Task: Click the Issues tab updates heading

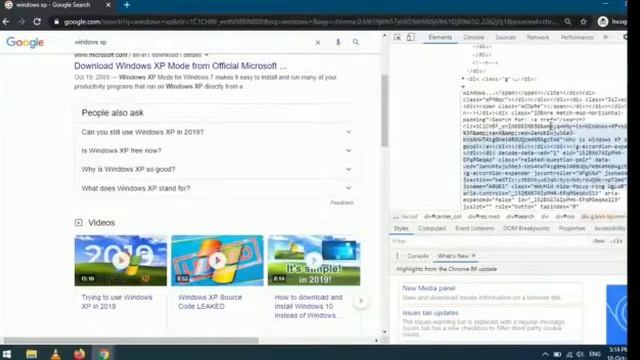Action: click(x=430, y=313)
